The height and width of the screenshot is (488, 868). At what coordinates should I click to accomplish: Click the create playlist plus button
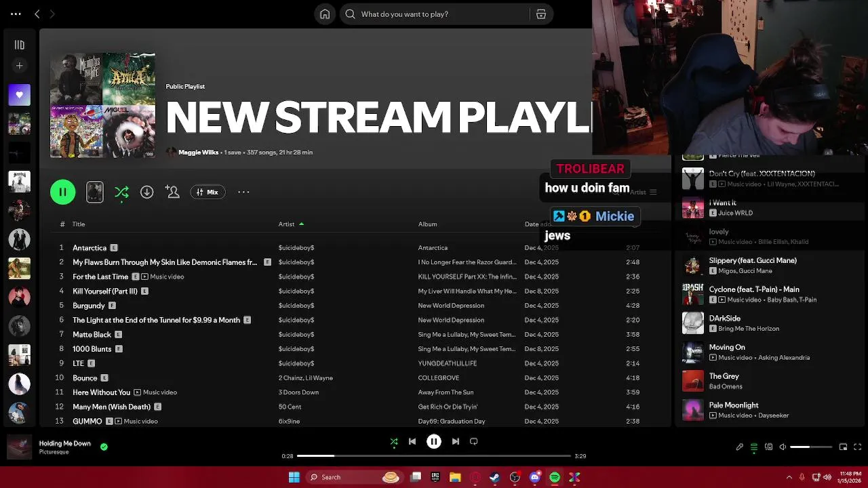19,66
